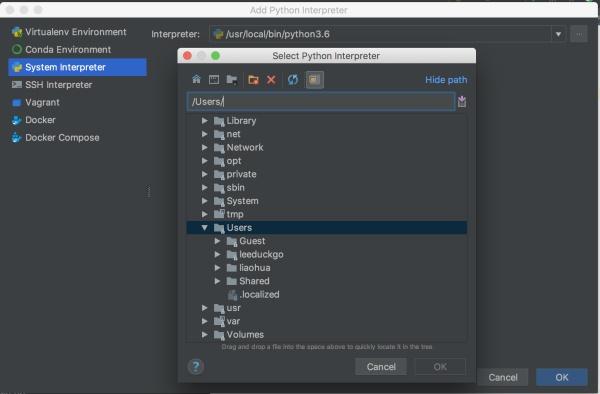Expand the opt folder
The image size is (600, 394).
tap(205, 161)
